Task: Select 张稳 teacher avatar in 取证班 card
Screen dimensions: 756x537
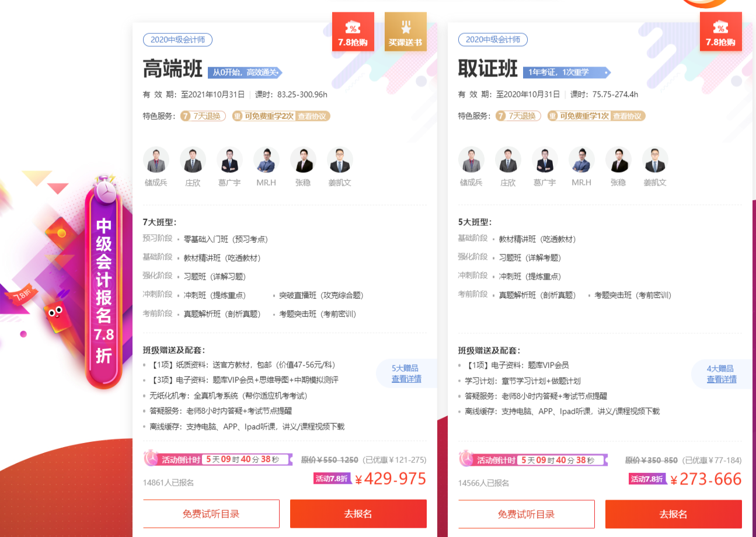Action: 618,160
